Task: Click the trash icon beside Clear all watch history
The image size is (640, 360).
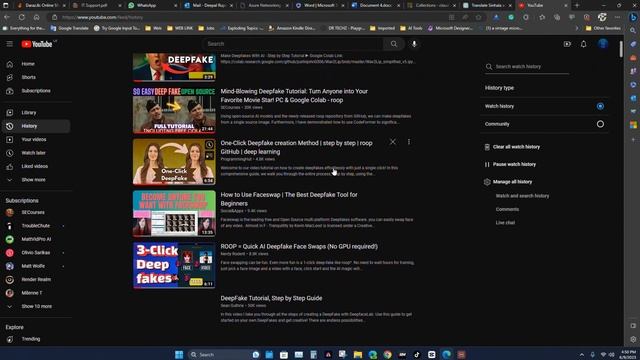Action: coord(487,147)
